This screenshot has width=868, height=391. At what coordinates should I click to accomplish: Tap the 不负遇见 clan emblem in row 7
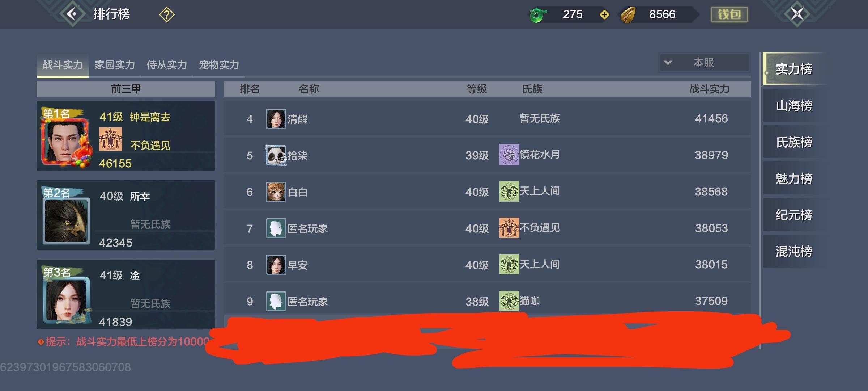(x=509, y=228)
